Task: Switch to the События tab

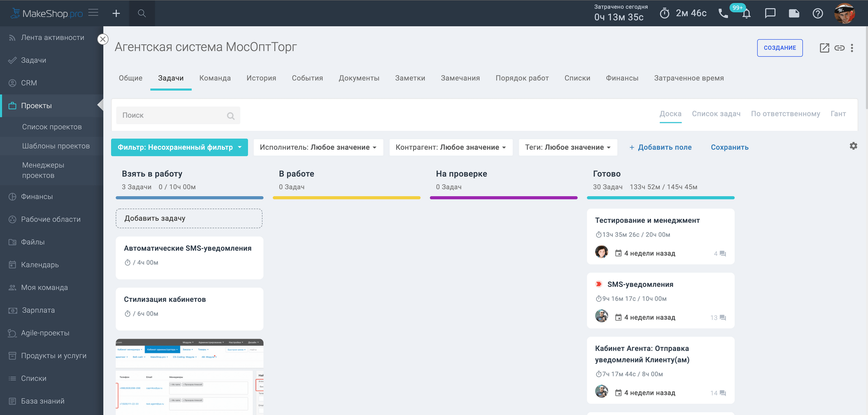Action: [307, 78]
